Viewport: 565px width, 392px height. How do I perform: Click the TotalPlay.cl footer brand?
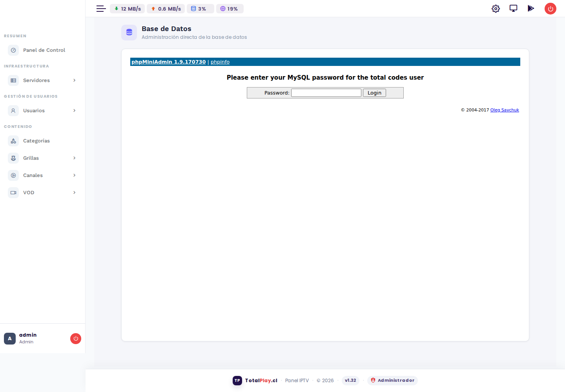click(x=261, y=381)
